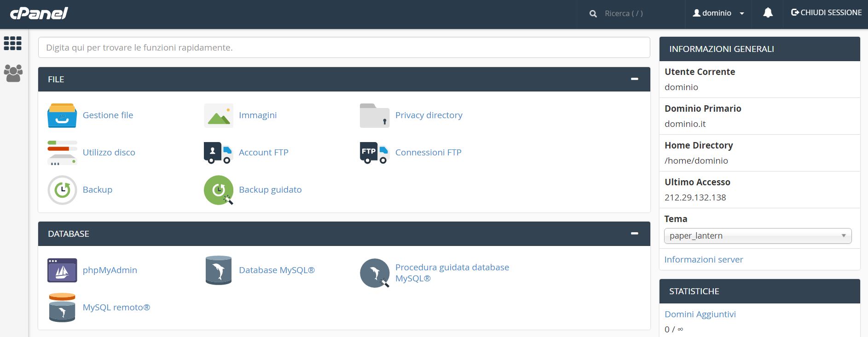The height and width of the screenshot is (337, 868).
Task: Click the Account FTP link
Action: tap(264, 153)
